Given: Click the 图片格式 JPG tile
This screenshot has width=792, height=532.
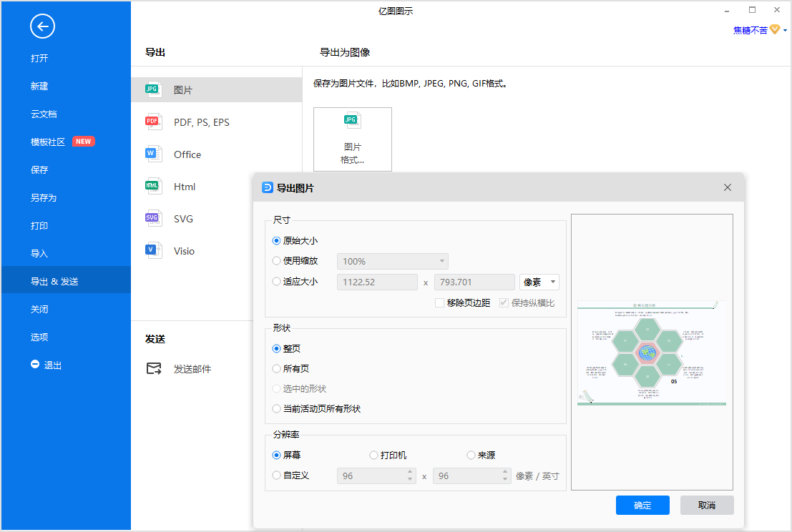Looking at the screenshot, I should click(353, 139).
